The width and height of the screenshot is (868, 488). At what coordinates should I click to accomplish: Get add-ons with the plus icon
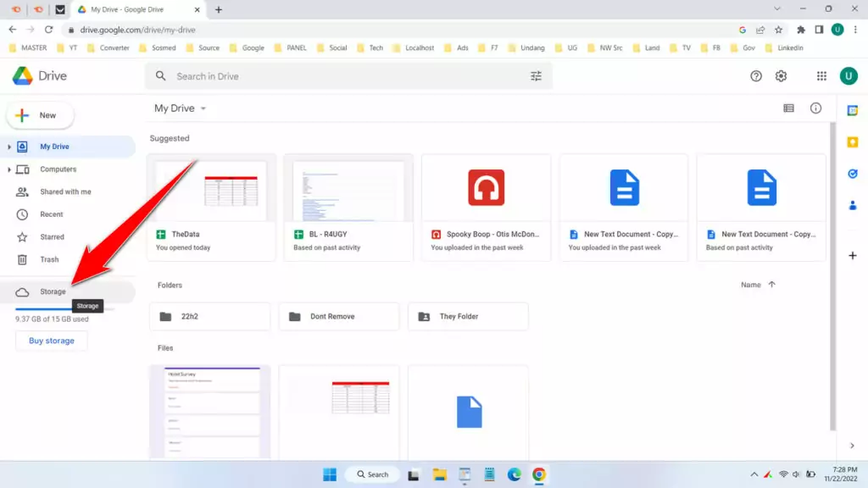pos(853,256)
